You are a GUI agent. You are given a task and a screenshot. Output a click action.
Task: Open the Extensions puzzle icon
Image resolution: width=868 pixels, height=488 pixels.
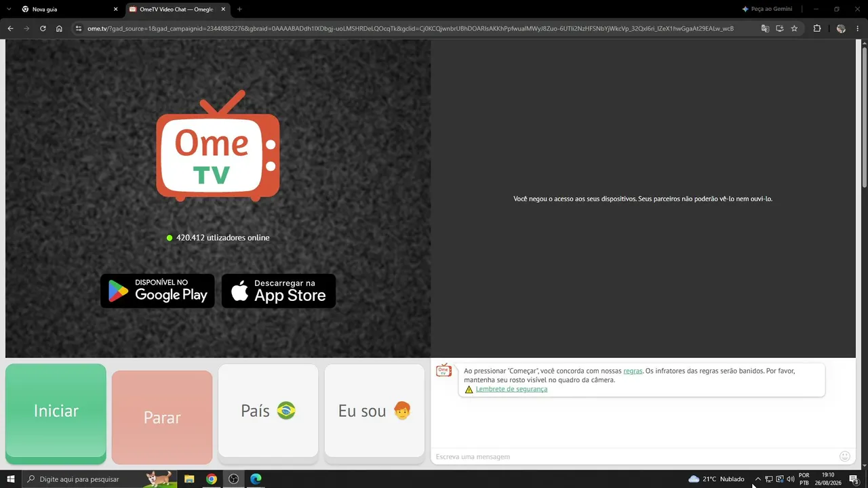tap(816, 28)
